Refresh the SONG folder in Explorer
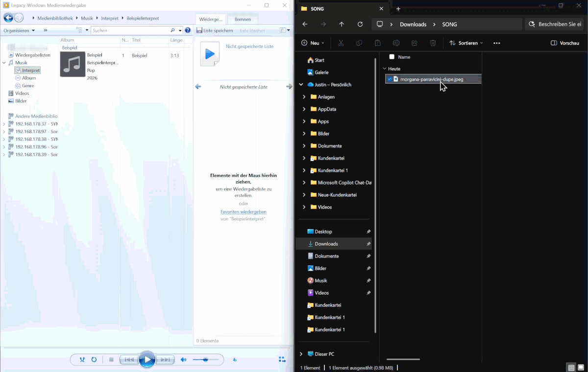The image size is (588, 372). pos(360,24)
